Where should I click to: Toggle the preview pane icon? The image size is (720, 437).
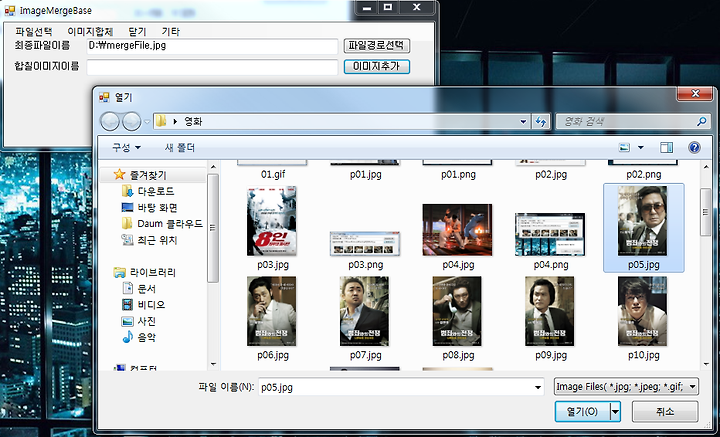point(666,147)
